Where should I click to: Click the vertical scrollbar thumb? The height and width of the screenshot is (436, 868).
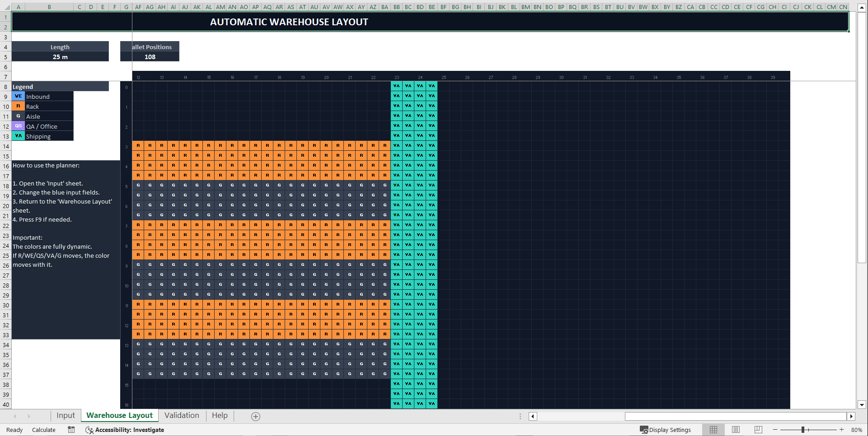(x=862, y=138)
